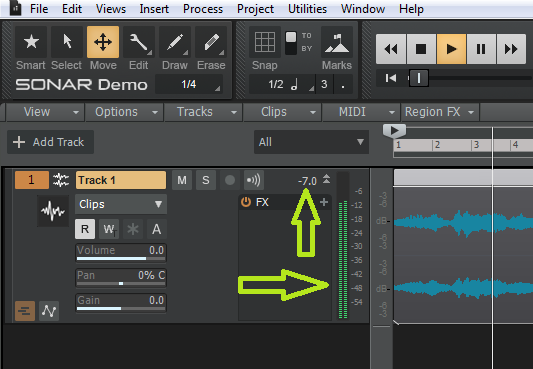Click the transport position slider handle
The width and height of the screenshot is (533, 369).
pos(418,78)
